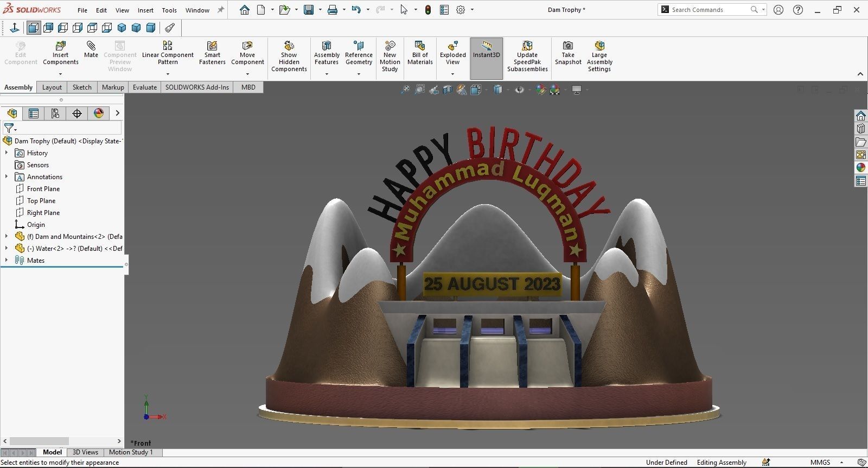Viewport: 868px width, 468px height.
Task: Open Appearances task pane icon
Action: 861,168
